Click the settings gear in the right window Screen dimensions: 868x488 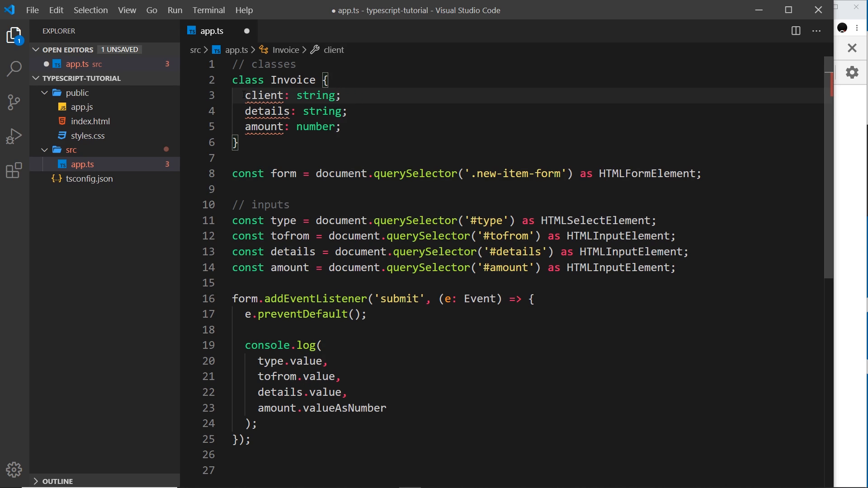pyautogui.click(x=852, y=72)
